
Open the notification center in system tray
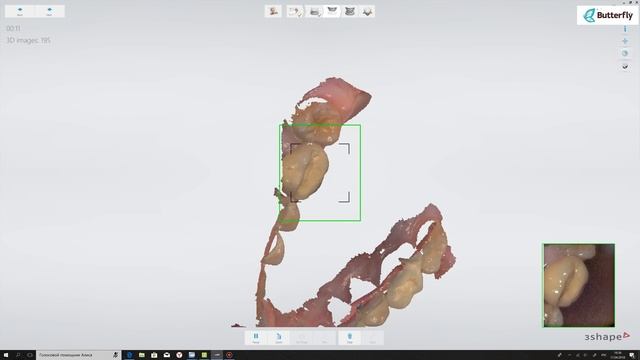point(632,355)
